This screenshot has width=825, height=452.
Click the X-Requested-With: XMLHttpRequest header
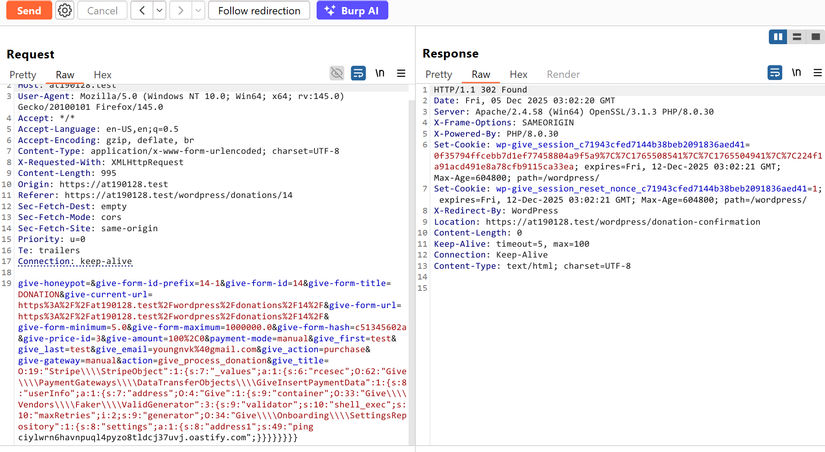tap(100, 162)
